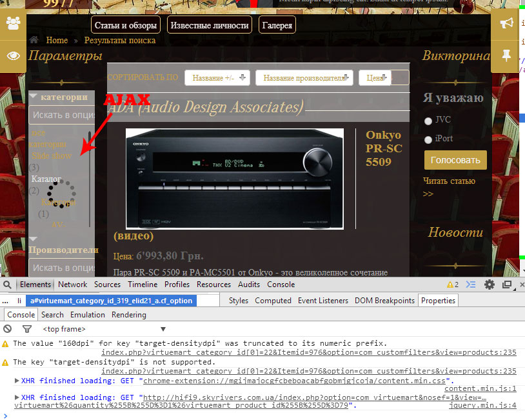Viewport: 525px width, 420px height.
Task: Open the top frame context dropdown
Action: click(104, 329)
